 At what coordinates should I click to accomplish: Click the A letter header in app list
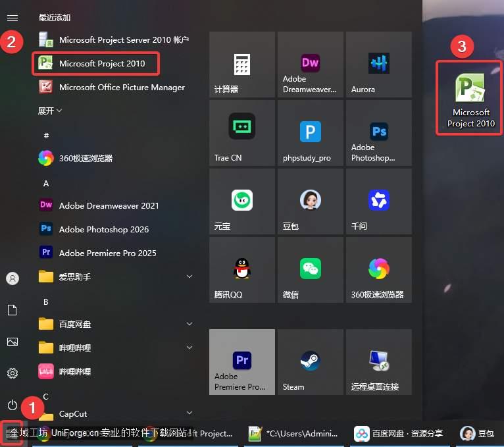pyautogui.click(x=46, y=184)
